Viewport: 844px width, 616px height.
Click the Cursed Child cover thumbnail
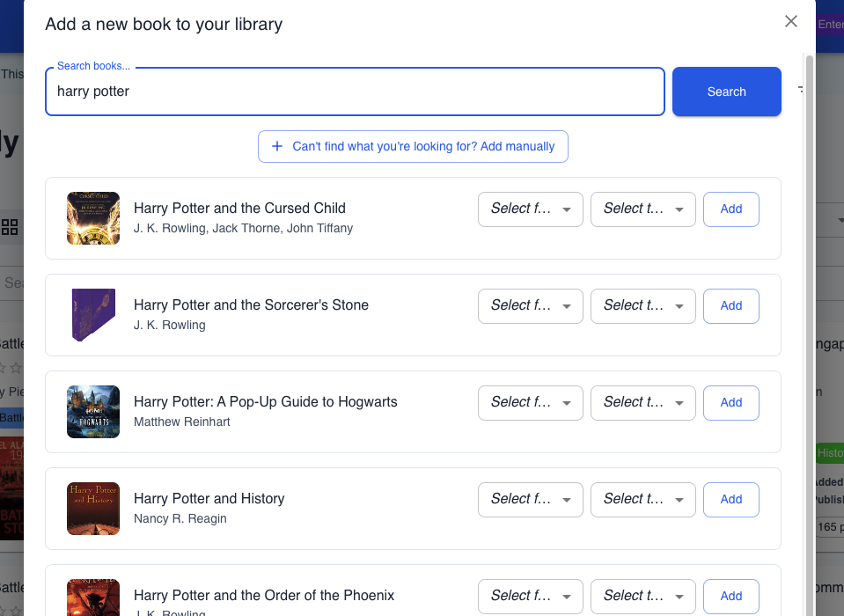coord(93,218)
